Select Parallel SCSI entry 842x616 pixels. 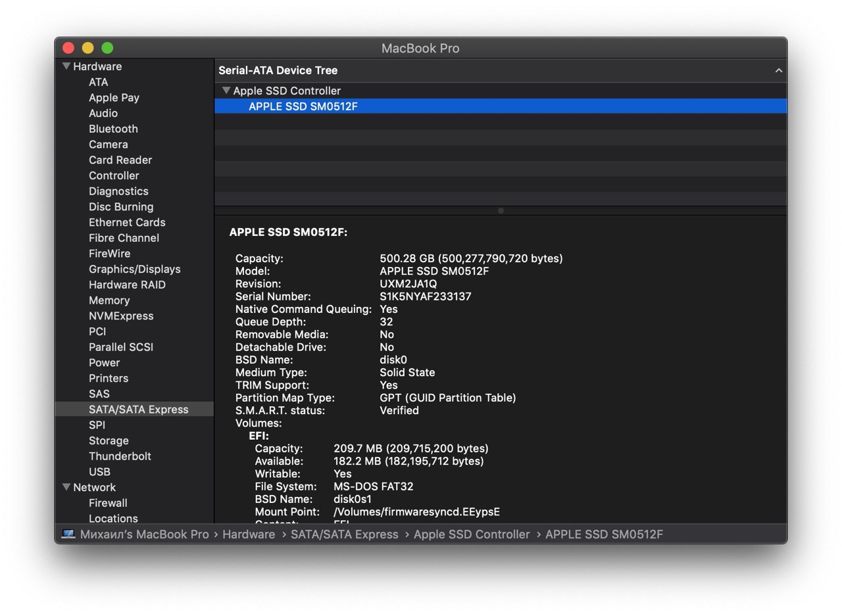pyautogui.click(x=121, y=347)
